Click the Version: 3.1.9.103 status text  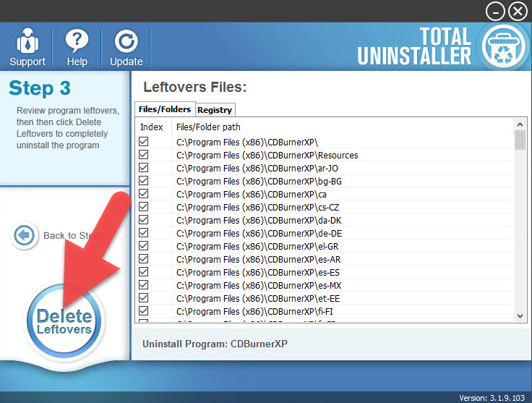tap(492, 398)
